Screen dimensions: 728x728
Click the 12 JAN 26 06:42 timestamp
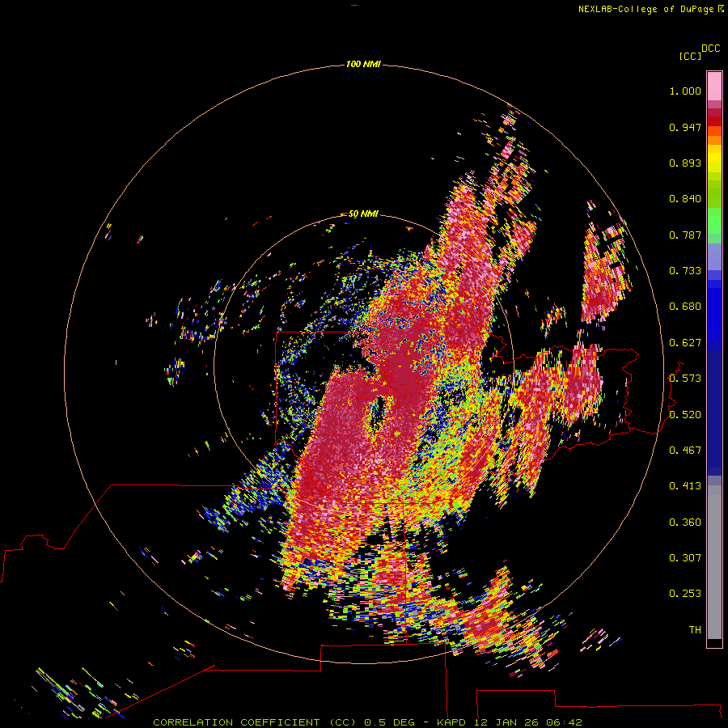pos(528,722)
